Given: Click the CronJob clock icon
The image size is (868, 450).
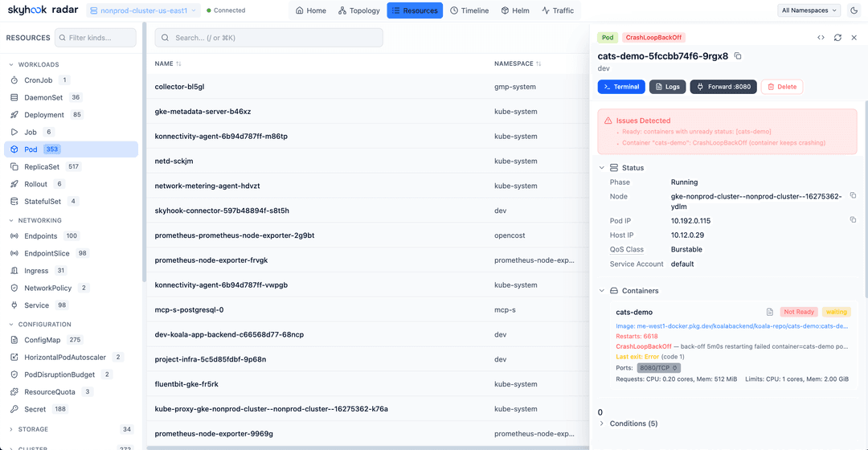Looking at the screenshot, I should coord(14,80).
